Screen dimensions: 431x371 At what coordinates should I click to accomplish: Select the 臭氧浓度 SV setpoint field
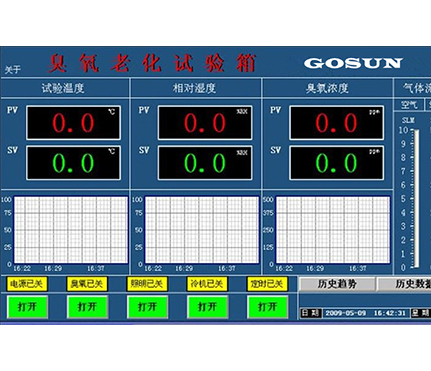pyautogui.click(x=336, y=163)
